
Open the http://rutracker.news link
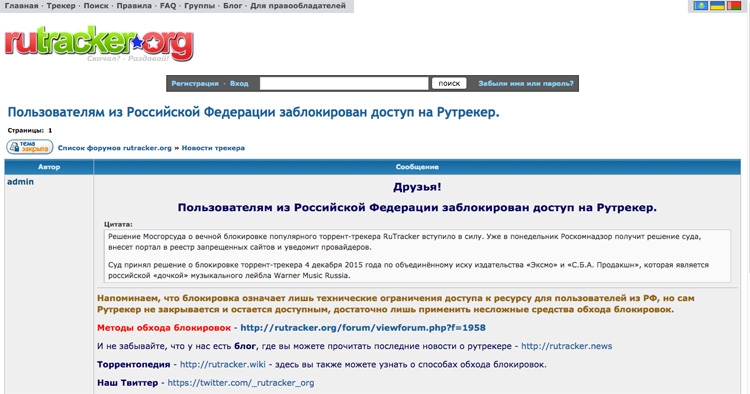[x=566, y=346]
